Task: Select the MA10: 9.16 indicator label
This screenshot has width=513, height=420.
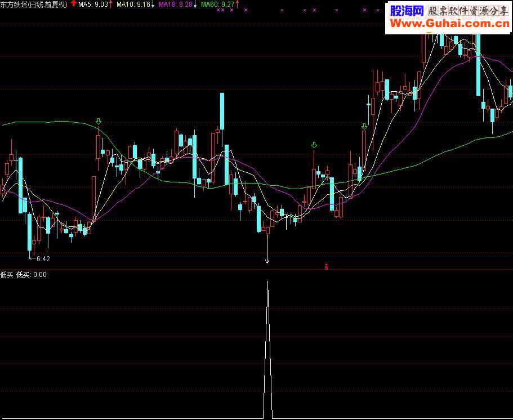Action: (133, 5)
